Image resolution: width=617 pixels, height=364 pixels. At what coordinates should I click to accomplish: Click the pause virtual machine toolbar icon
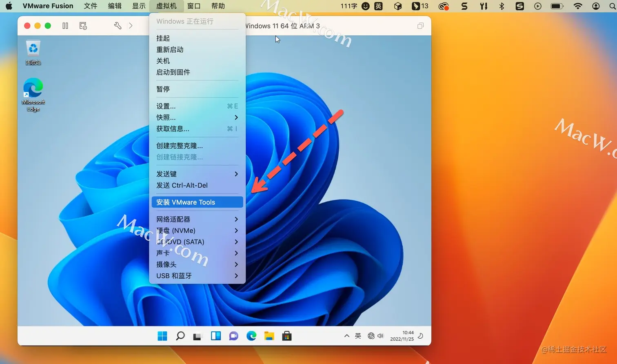[65, 26]
